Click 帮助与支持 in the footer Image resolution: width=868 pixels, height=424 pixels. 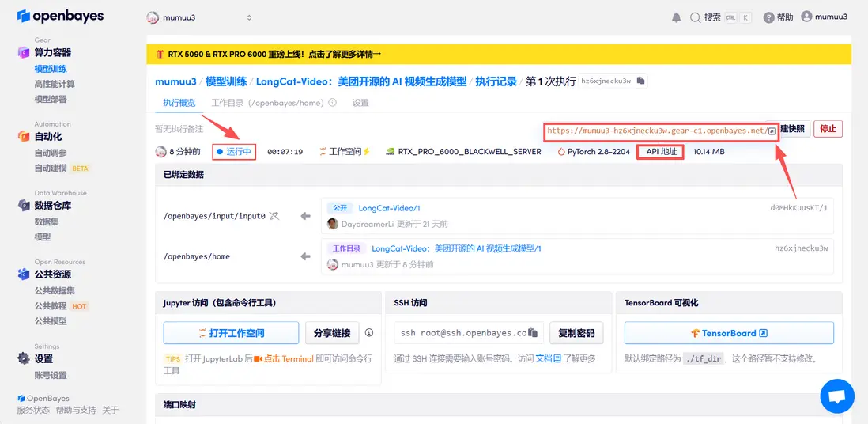[x=76, y=410]
